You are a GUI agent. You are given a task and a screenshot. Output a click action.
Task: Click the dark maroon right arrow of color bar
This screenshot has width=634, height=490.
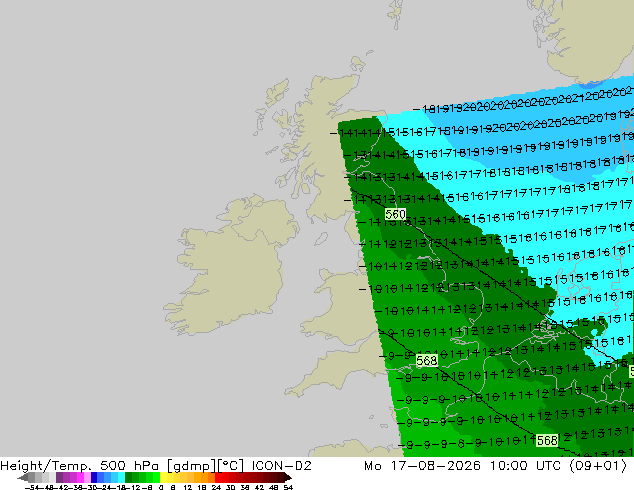click(288, 478)
